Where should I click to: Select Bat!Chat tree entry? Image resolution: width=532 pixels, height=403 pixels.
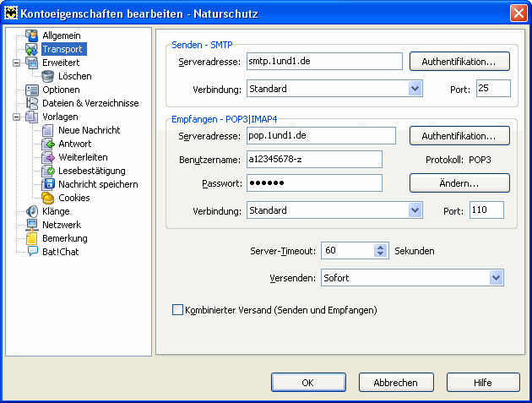[x=61, y=252]
